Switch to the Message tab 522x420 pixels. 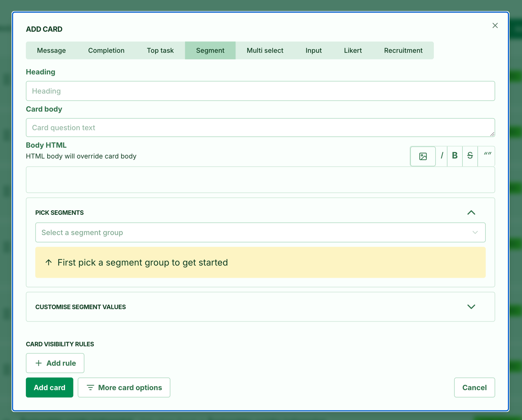[51, 50]
